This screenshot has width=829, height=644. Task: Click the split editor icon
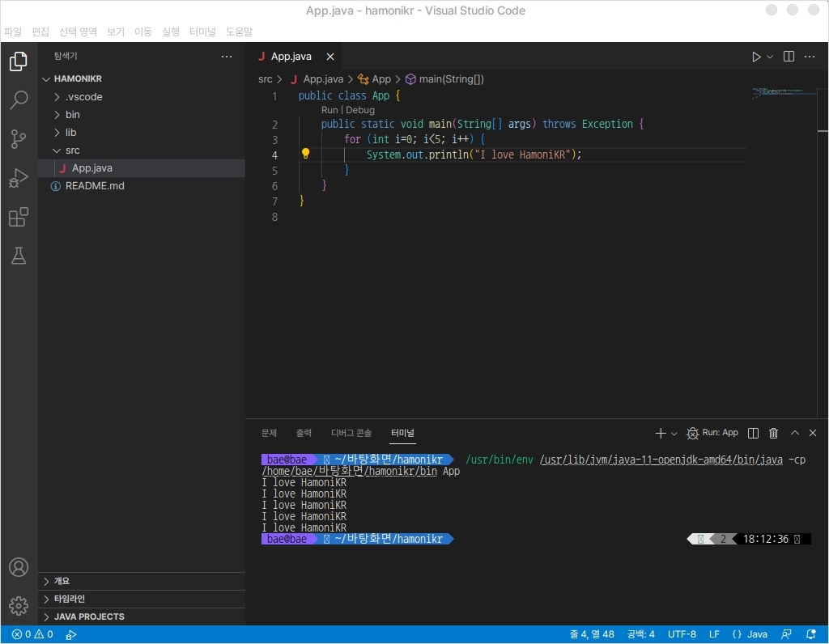[x=789, y=57]
